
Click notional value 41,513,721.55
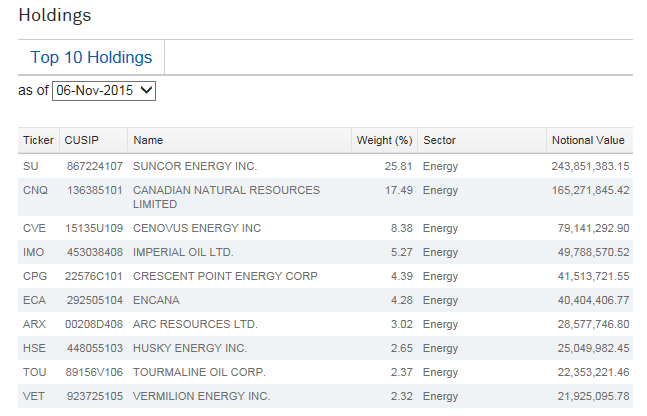(593, 276)
